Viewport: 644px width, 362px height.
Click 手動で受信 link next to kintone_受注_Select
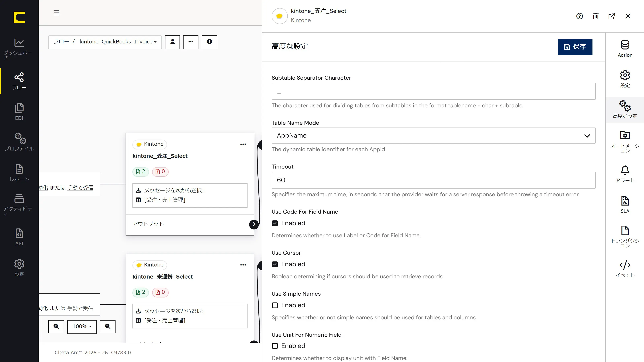coord(80,188)
